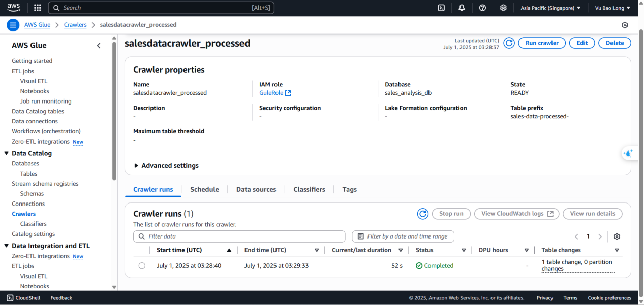Click the top Search services field
The width and height of the screenshot is (644, 305).
coord(161,8)
